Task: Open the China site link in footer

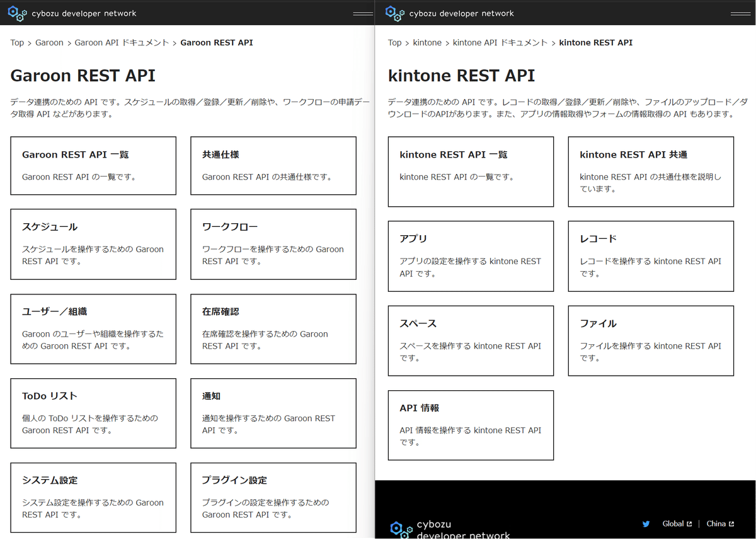Action: pyautogui.click(x=720, y=524)
